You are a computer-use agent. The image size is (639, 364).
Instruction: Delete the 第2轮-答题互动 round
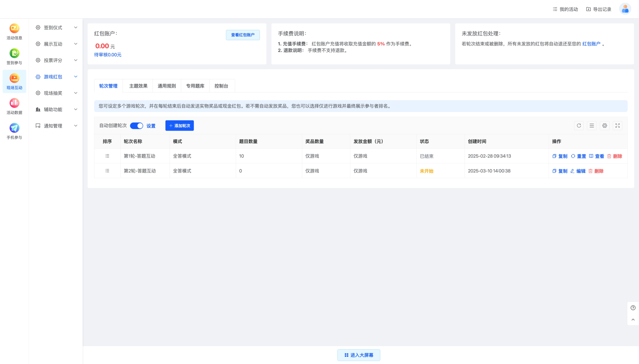click(x=600, y=171)
